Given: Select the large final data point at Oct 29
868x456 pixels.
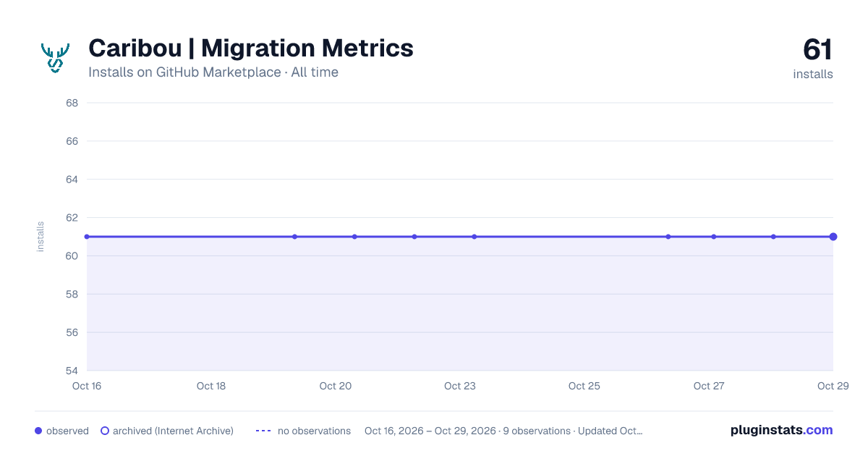Looking at the screenshot, I should tap(833, 237).
